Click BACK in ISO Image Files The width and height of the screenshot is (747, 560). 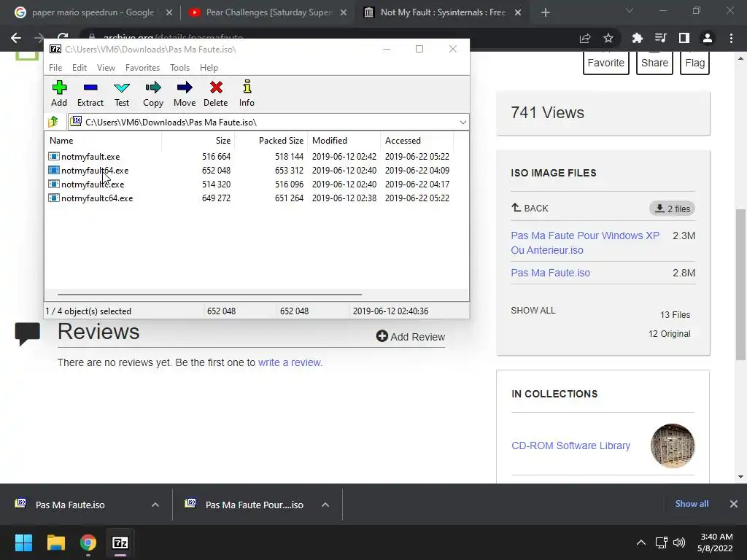(530, 208)
